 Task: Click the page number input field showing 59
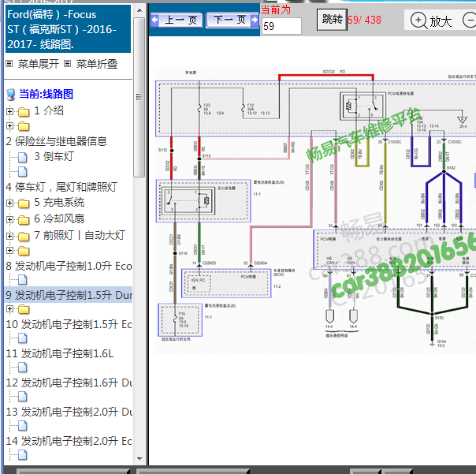point(281,26)
